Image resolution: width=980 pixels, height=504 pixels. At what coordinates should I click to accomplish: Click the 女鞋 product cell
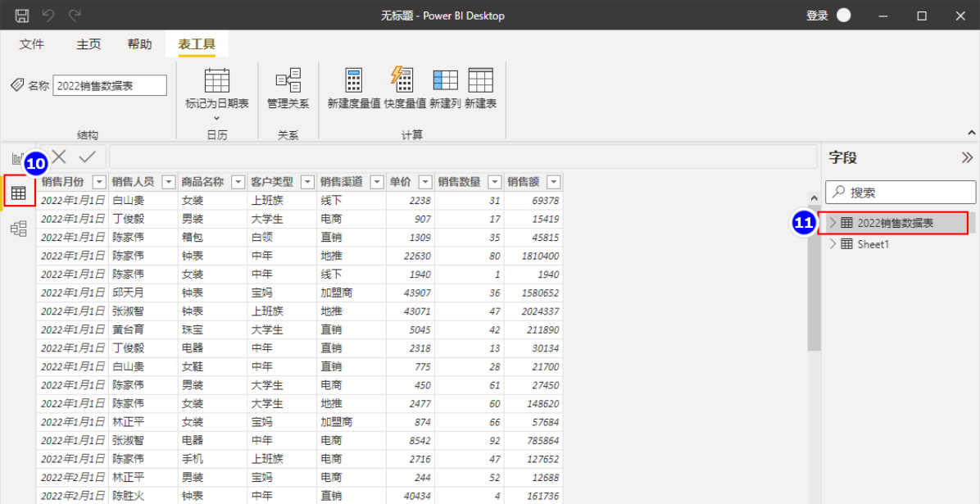(212, 366)
